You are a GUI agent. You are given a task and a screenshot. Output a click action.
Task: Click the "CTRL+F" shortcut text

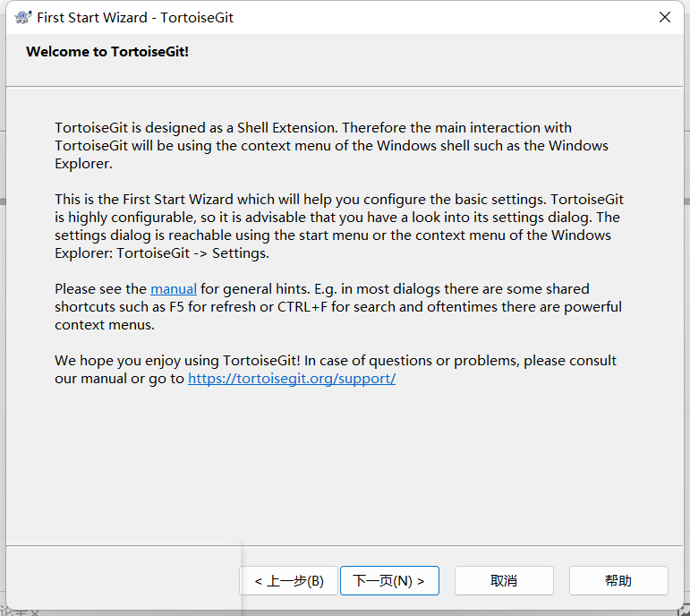pyautogui.click(x=302, y=307)
